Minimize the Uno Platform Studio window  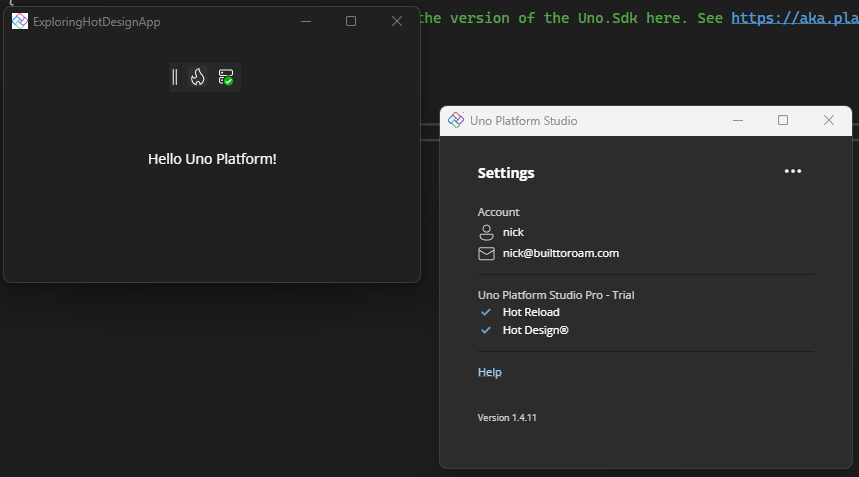pyautogui.click(x=738, y=120)
